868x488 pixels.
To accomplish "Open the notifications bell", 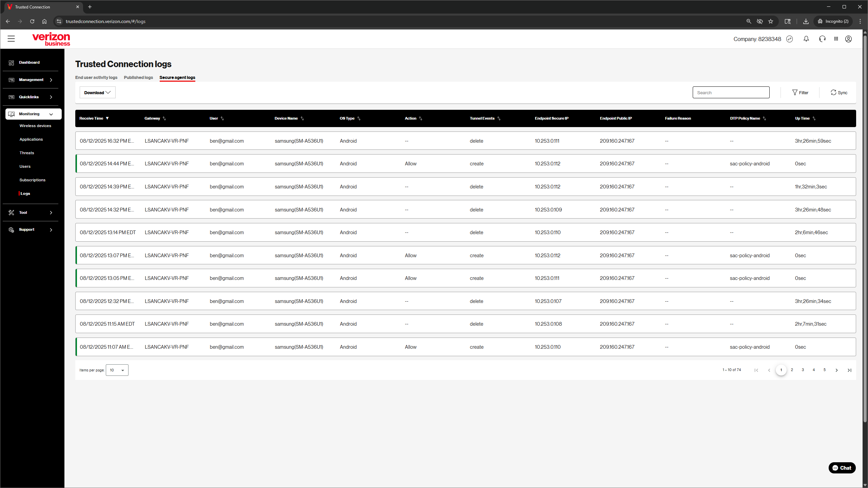I will (x=806, y=39).
